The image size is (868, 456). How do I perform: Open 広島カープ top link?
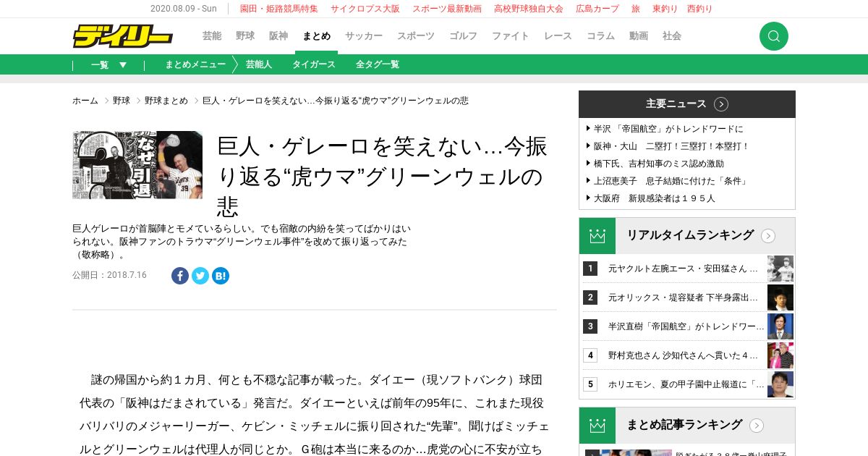(597, 9)
